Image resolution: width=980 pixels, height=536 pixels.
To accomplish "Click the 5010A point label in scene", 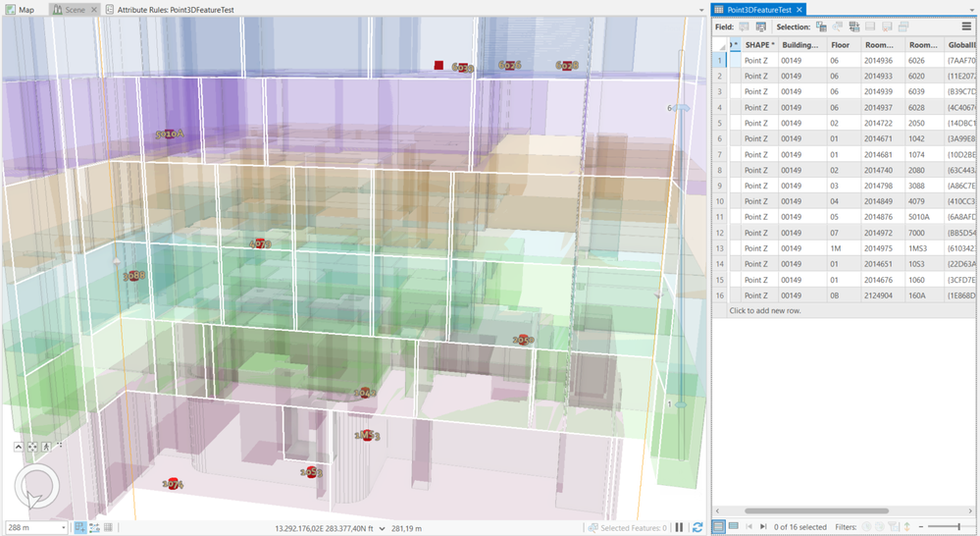I will [x=170, y=134].
